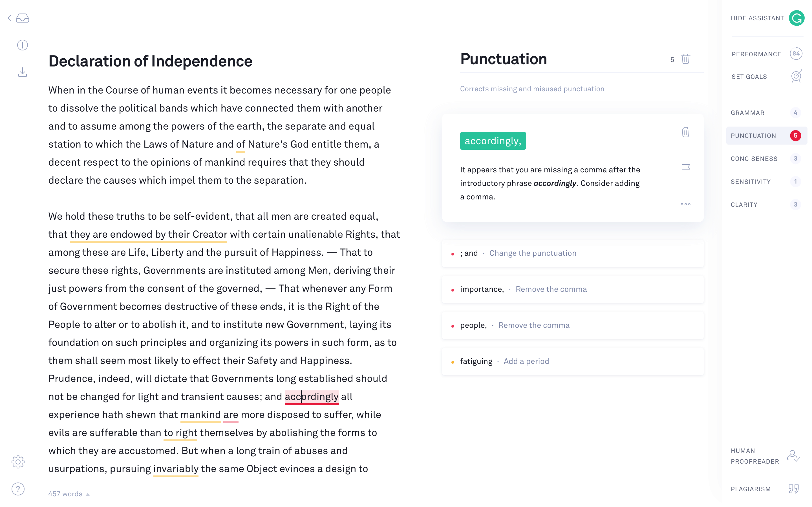Click the Human Proofreader person icon

tap(794, 456)
